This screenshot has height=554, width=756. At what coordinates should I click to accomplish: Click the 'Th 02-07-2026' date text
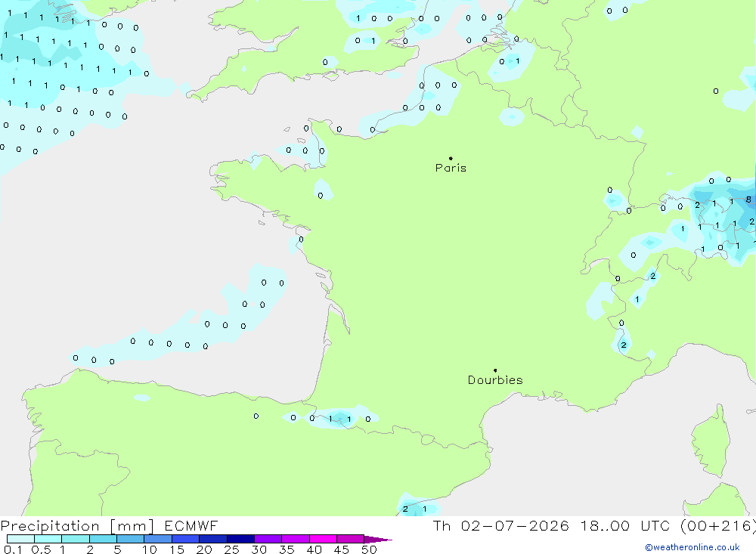500,525
